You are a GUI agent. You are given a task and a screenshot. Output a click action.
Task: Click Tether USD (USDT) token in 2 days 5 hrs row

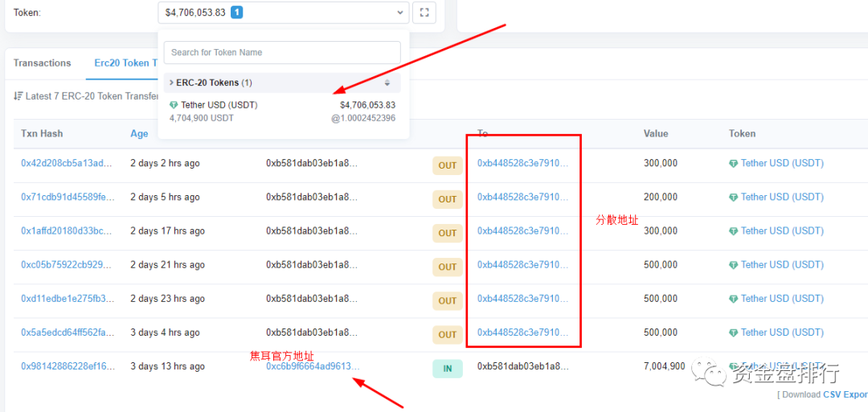[x=782, y=197]
